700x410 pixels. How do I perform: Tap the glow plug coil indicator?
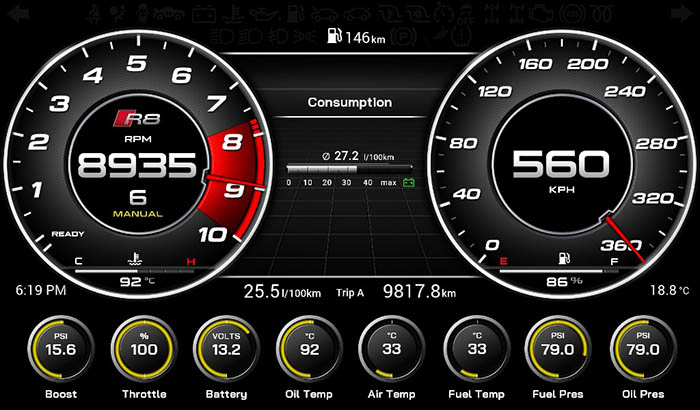[603, 14]
